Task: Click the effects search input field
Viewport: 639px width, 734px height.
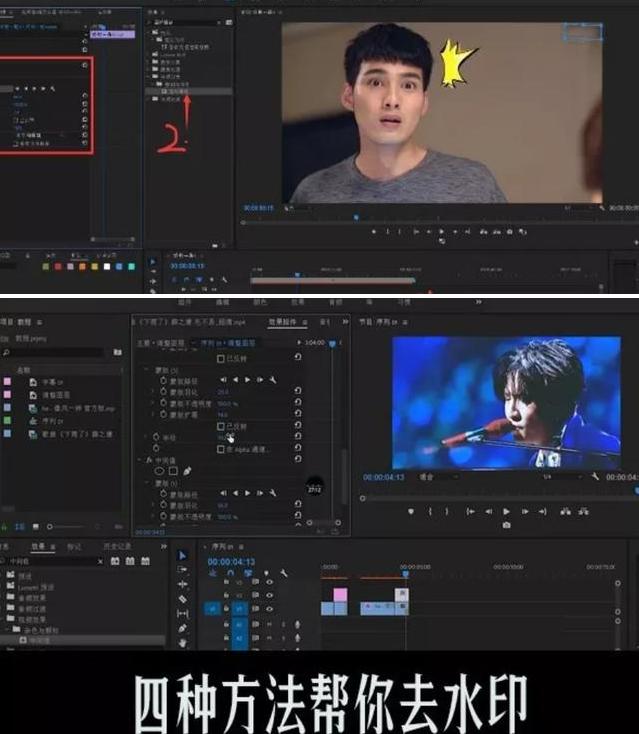Action: [x=51, y=561]
